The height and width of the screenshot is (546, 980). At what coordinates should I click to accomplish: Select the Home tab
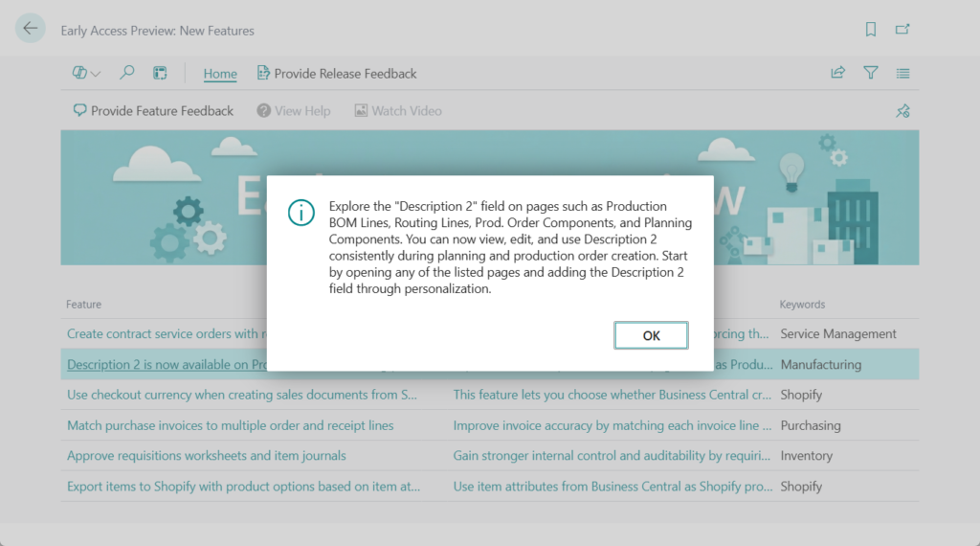click(x=220, y=74)
